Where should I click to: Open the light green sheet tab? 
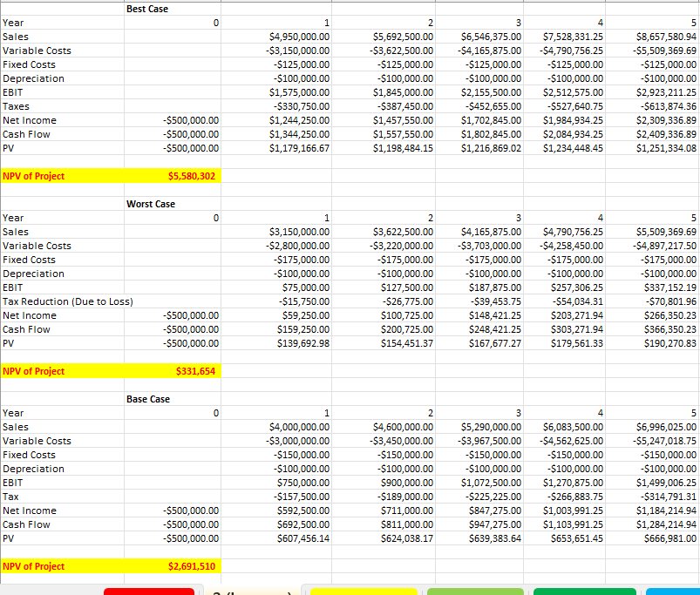coord(475,591)
